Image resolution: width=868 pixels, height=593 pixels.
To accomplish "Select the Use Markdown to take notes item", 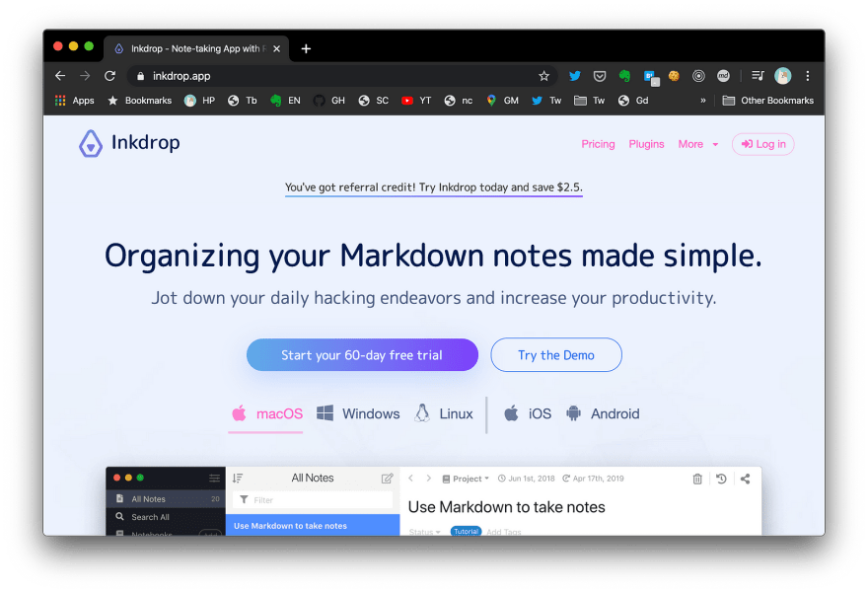I will click(313, 526).
